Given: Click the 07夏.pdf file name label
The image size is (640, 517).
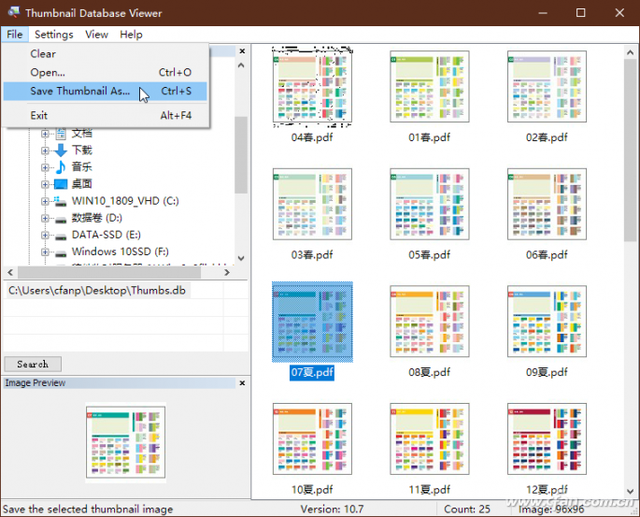Looking at the screenshot, I should (x=312, y=373).
